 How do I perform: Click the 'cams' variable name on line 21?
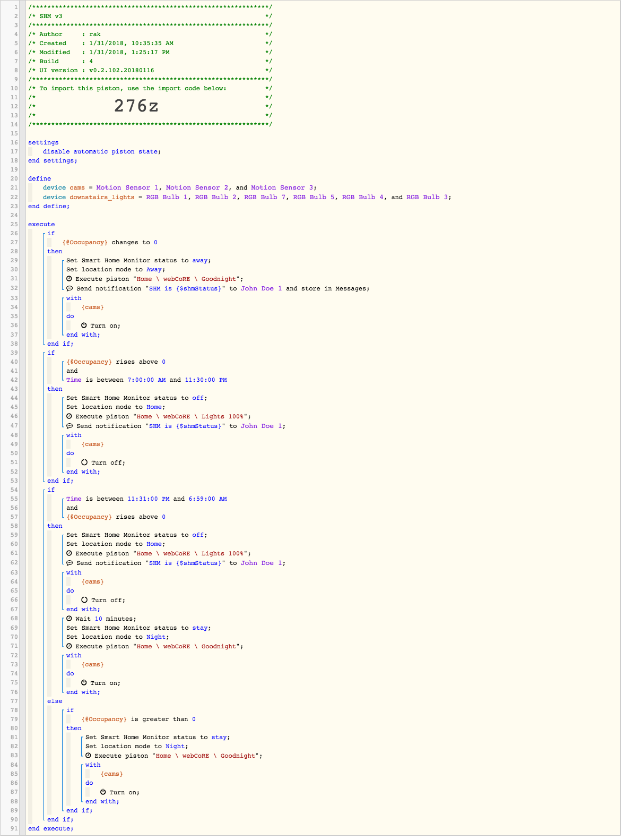pos(77,187)
